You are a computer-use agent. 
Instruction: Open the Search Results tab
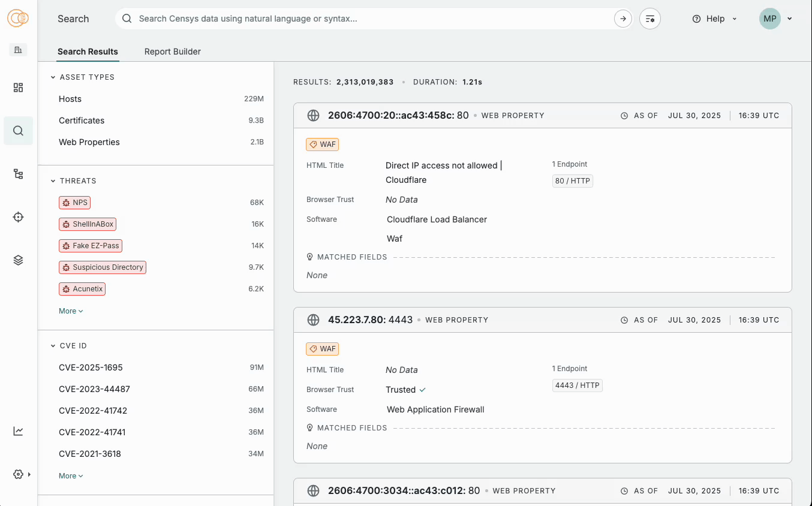[x=88, y=52]
